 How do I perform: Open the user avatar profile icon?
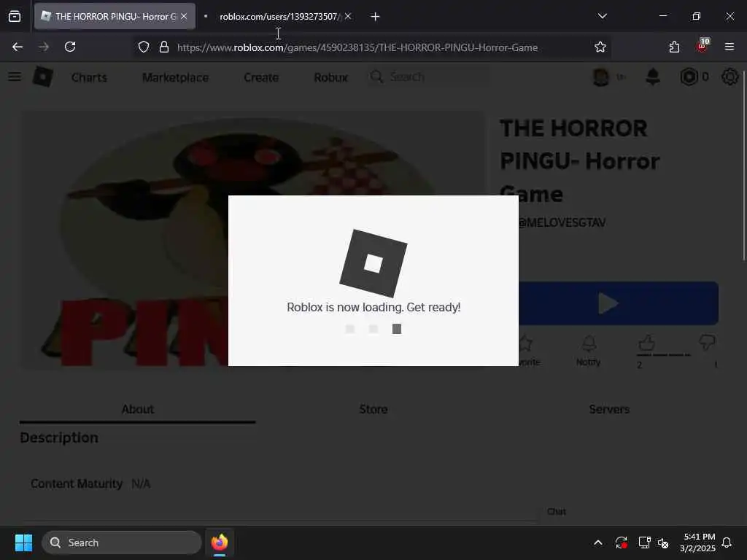click(x=601, y=77)
